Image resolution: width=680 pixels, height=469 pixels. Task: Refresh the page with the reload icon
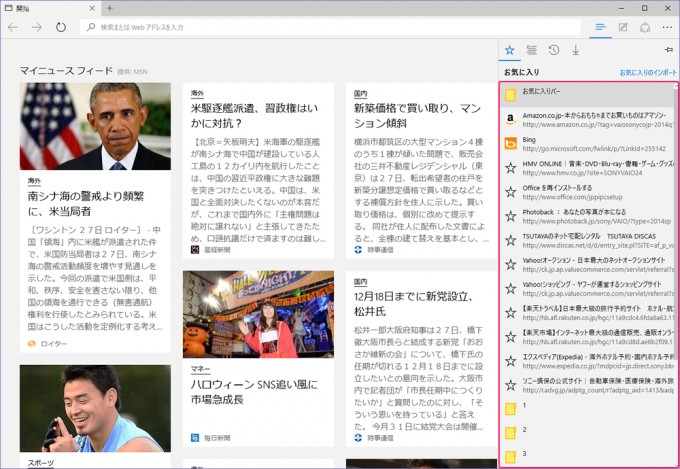[x=61, y=27]
